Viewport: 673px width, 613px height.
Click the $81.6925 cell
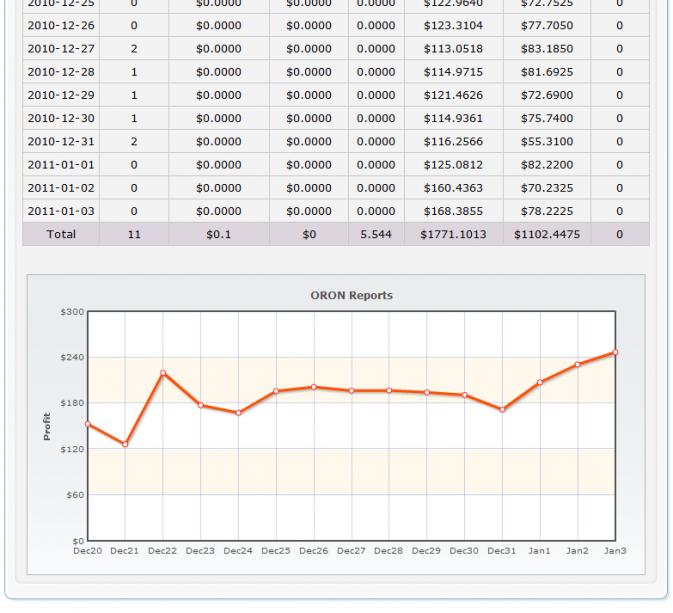click(547, 72)
